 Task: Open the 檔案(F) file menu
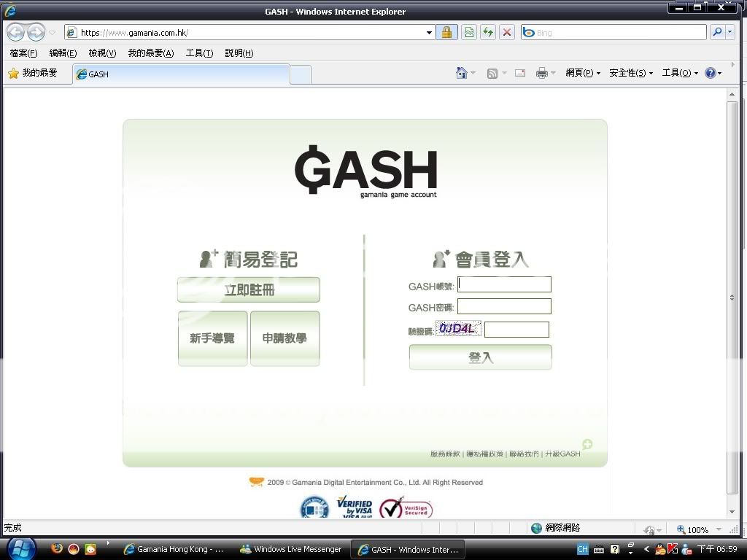pos(23,53)
